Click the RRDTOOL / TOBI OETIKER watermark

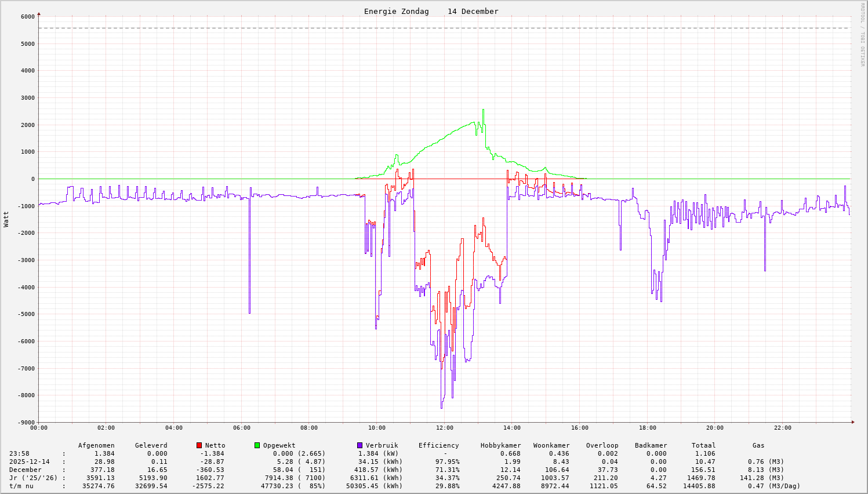pyautogui.click(x=862, y=34)
